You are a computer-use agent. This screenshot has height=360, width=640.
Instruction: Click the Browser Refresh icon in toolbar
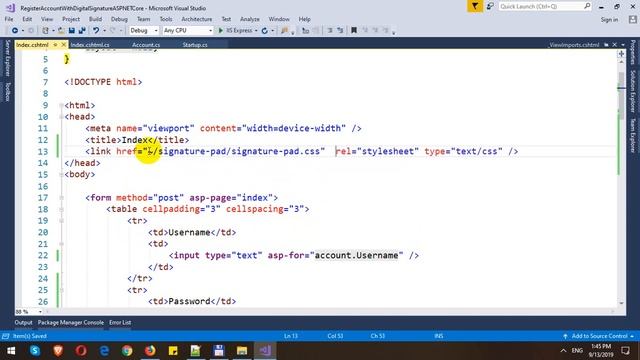264,31
